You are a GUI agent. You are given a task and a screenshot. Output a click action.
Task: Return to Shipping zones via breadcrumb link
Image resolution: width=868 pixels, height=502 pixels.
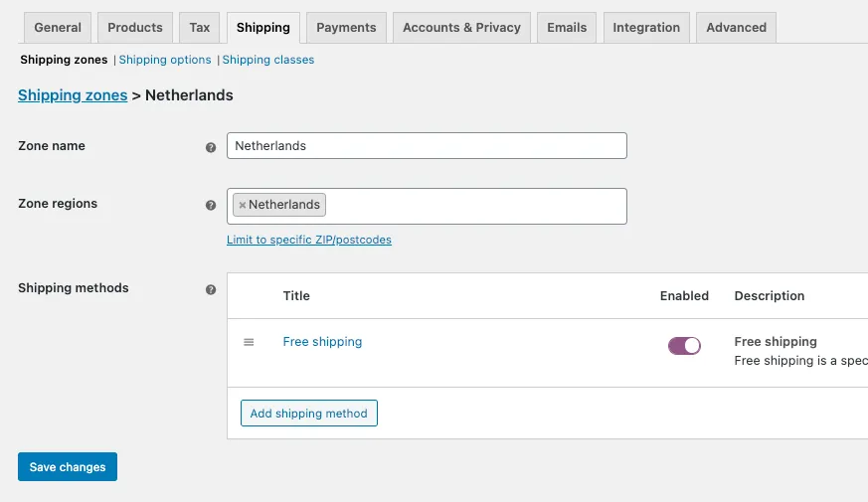tap(73, 95)
